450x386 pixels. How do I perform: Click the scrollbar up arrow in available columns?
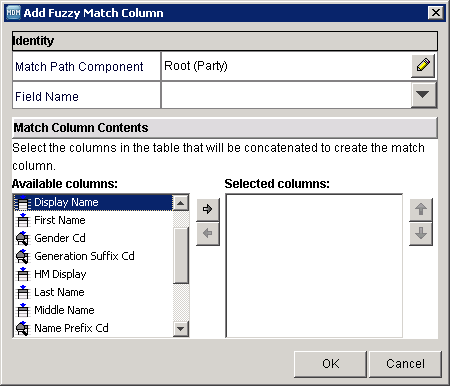tap(181, 203)
